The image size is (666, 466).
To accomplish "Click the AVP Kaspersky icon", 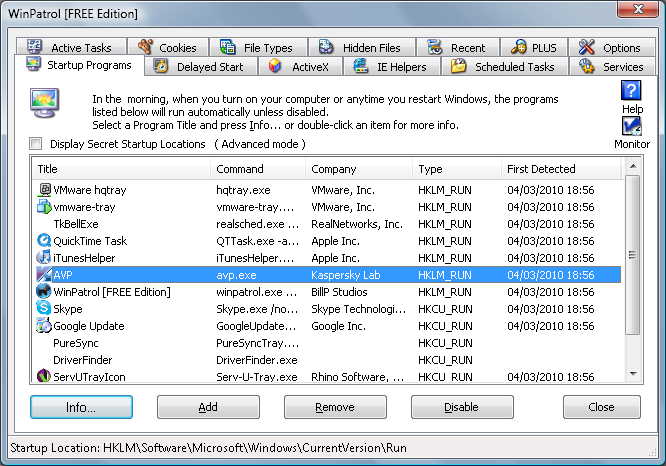I will pyautogui.click(x=44, y=274).
